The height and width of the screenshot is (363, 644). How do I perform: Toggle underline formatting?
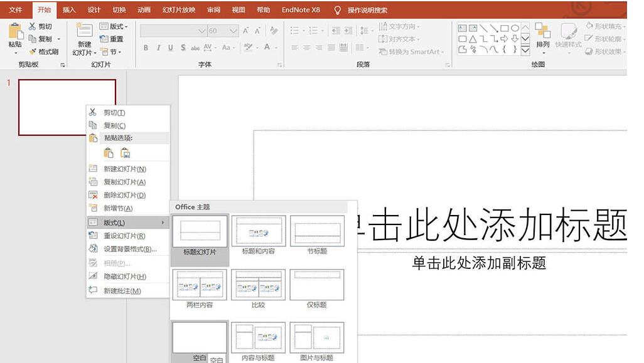click(x=169, y=47)
